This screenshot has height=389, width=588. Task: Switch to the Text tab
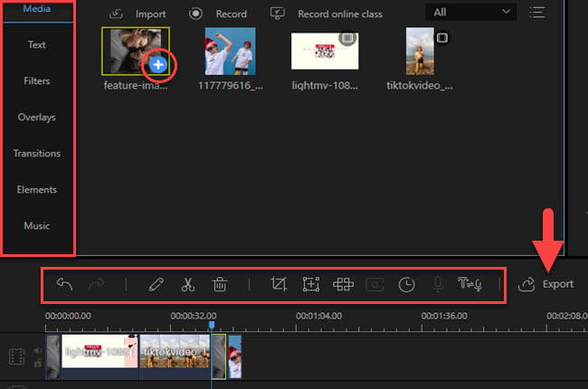[x=37, y=44]
